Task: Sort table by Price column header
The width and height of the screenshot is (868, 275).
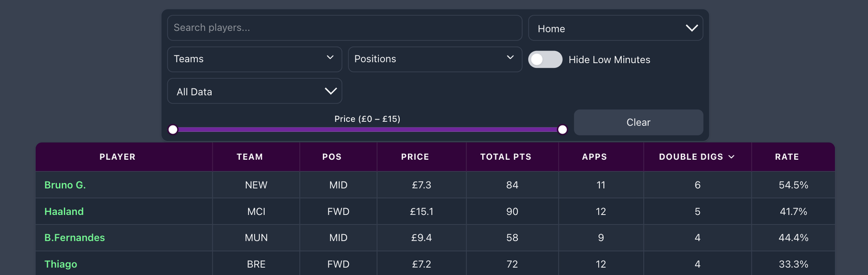Action: [x=415, y=157]
